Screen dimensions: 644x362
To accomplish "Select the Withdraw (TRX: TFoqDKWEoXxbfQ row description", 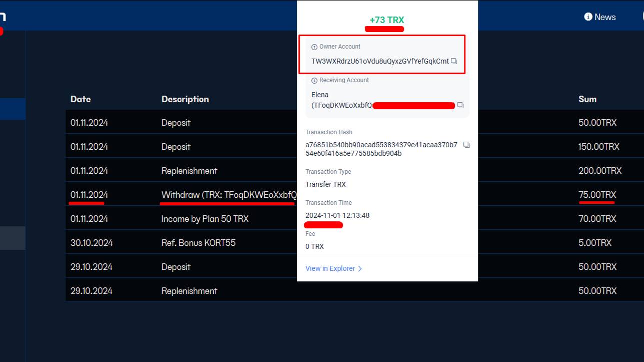I will pos(229,195).
